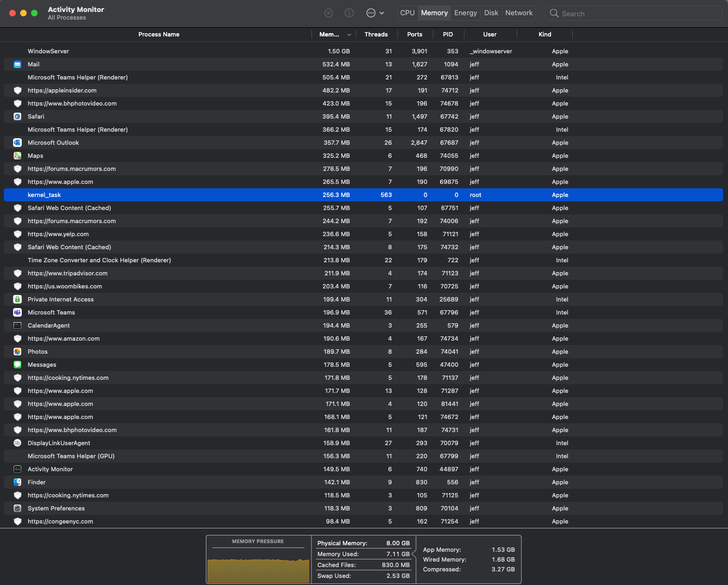Click the Messages app icon
Viewport: 728px width, 585px height.
pos(17,365)
